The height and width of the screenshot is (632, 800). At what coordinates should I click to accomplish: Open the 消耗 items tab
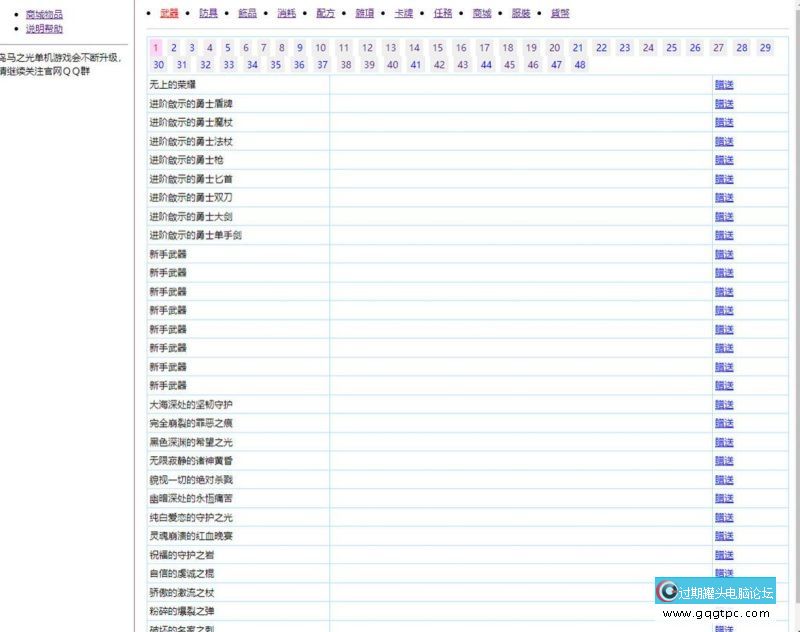pyautogui.click(x=286, y=13)
